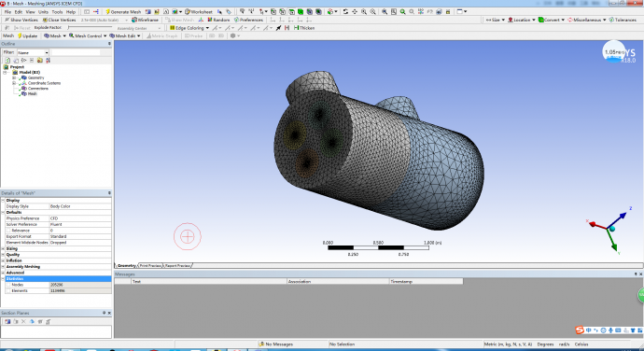Open the Tools menu
This screenshot has height=351, width=644.
coord(57,12)
